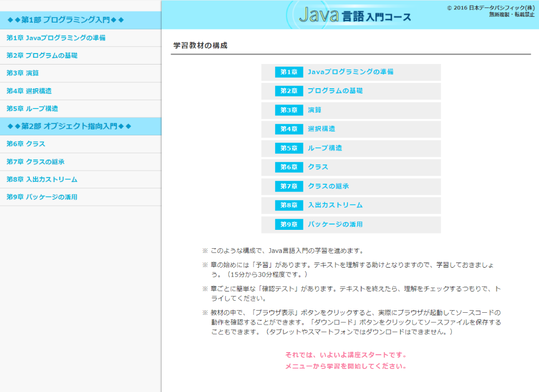Click the 第2章 badge in main list
Viewport: 539px width, 392px height.
click(289, 91)
